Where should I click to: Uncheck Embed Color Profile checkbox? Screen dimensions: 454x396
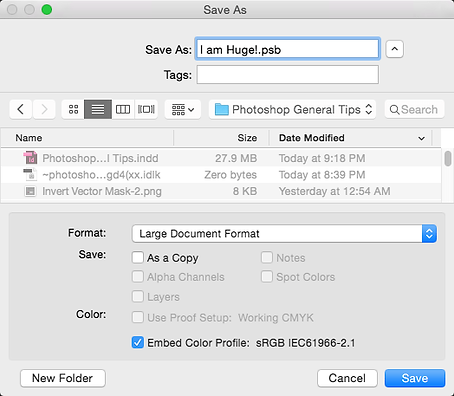(138, 342)
